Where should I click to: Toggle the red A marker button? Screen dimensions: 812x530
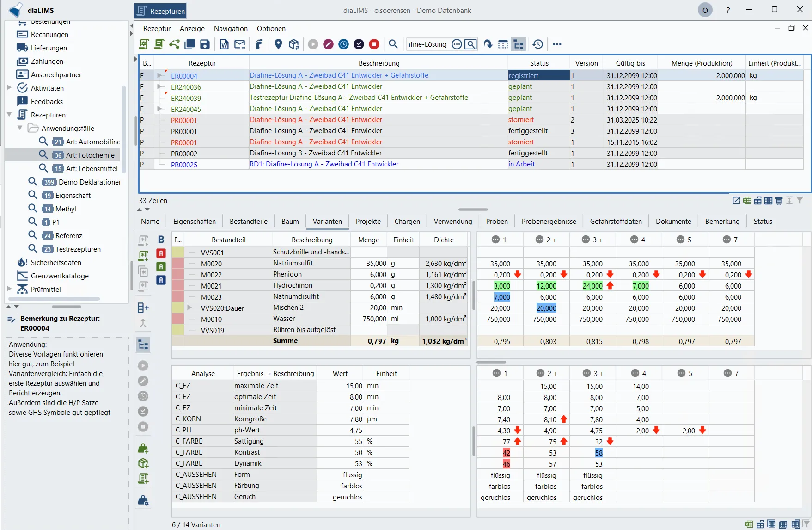pyautogui.click(x=161, y=253)
